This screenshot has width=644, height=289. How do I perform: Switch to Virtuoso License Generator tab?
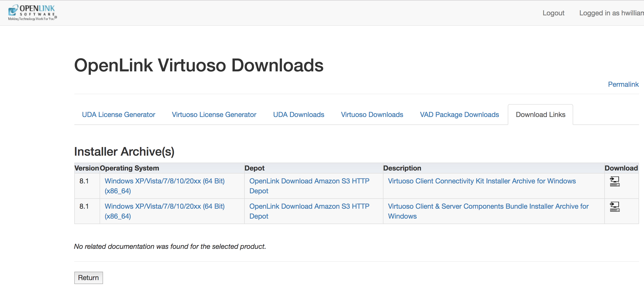[214, 115]
